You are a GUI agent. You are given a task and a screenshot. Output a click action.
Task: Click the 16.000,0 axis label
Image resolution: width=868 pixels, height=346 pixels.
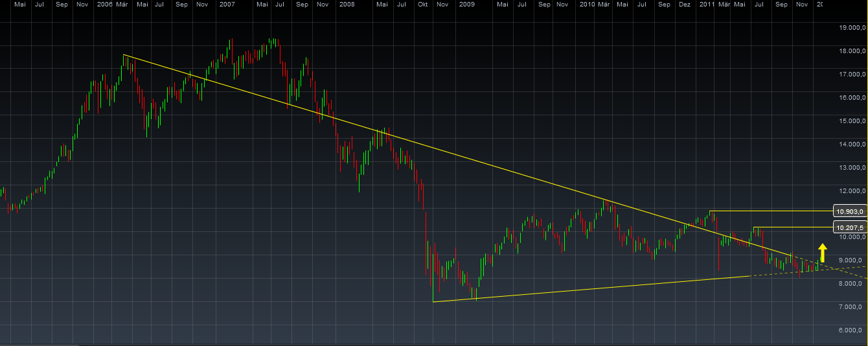tap(852, 98)
